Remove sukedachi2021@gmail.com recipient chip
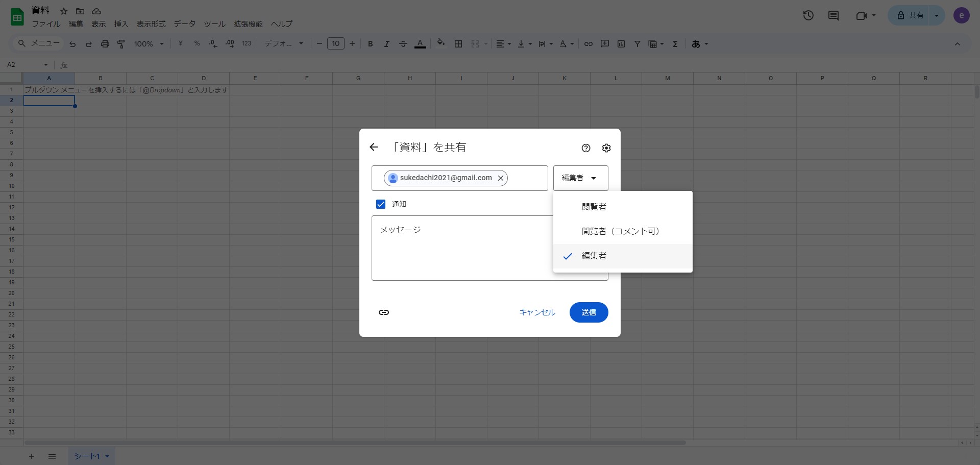Viewport: 980px width, 465px height. point(501,178)
